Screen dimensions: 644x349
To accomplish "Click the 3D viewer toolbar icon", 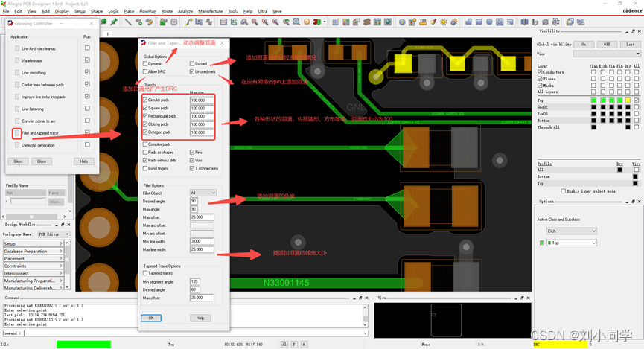I will pos(316,22).
